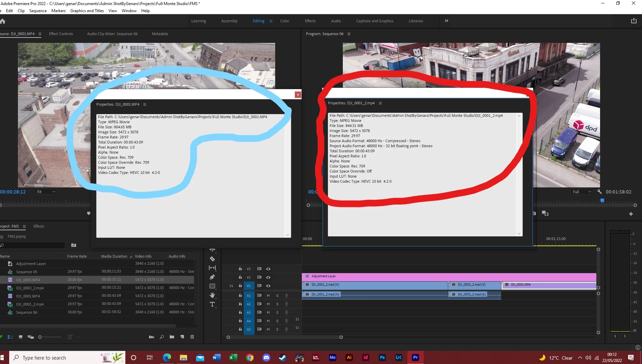This screenshot has height=364, width=642.
Task: Select the Hand tool
Action: 212,295
